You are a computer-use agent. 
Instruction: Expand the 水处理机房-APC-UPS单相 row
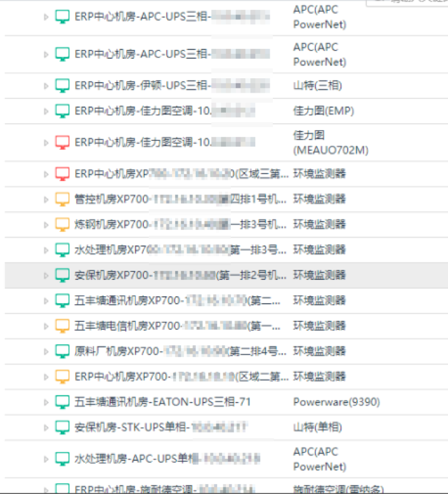(x=46, y=460)
